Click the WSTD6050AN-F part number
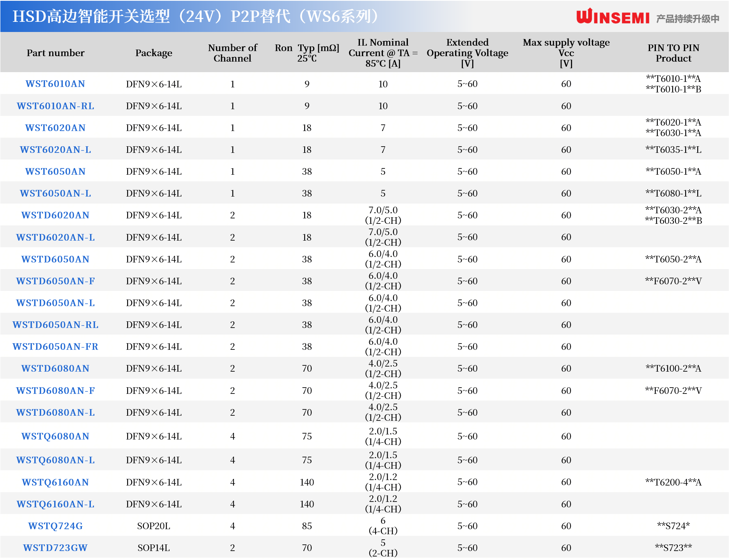730x560 pixels. point(55,281)
